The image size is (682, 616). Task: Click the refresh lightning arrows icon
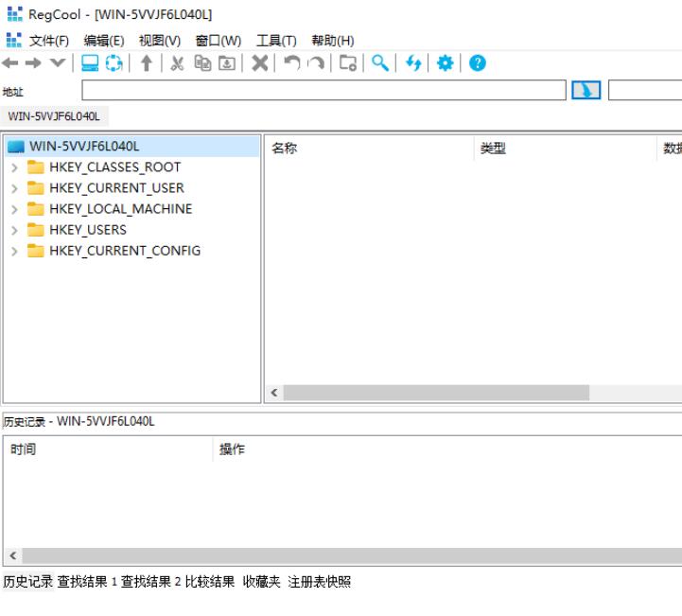[413, 63]
